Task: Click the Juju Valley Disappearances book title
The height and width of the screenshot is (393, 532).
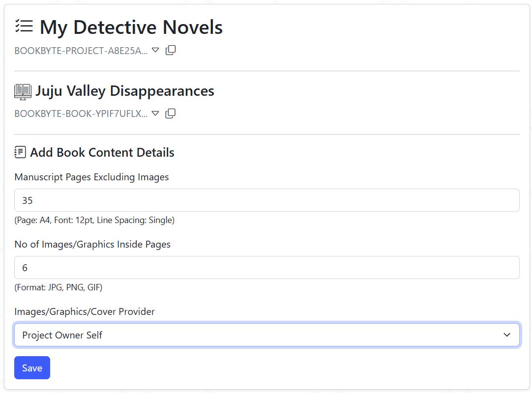Action: [x=125, y=91]
